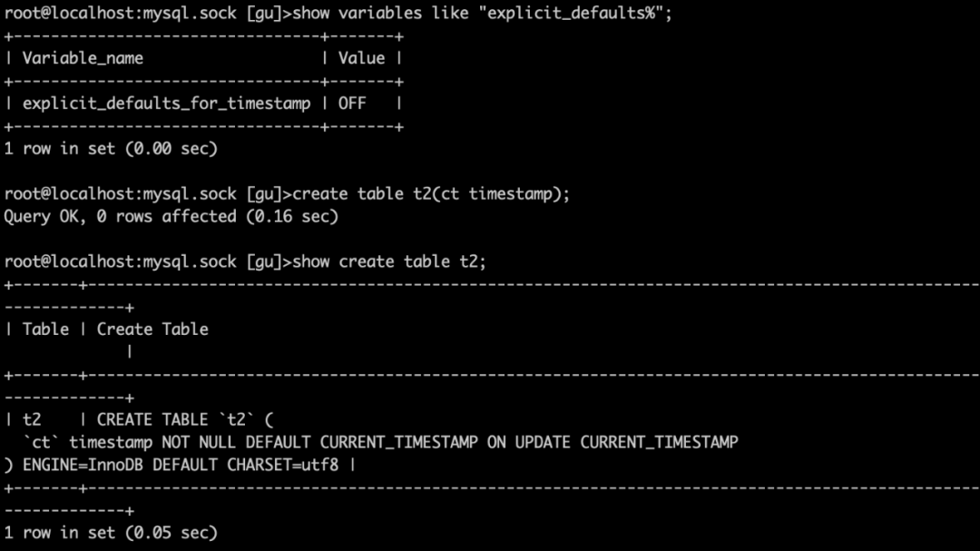Image resolution: width=980 pixels, height=551 pixels.
Task: Click the "1 row in set (0.00 sec)" line
Action: pos(111,148)
